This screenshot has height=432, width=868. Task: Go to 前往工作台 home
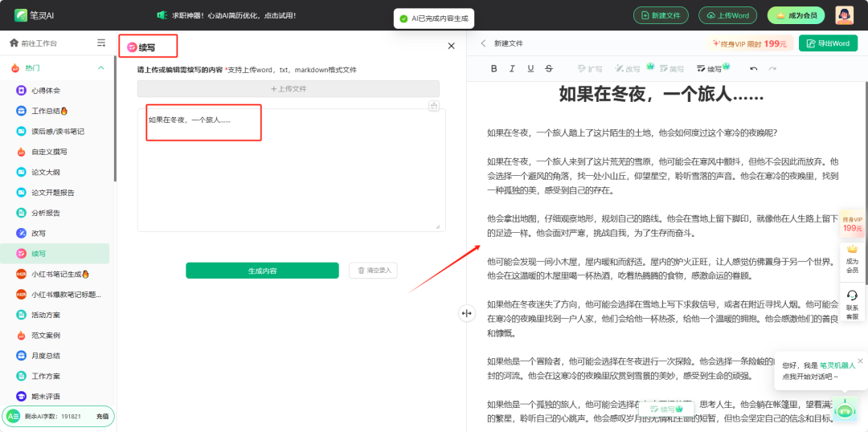click(x=34, y=43)
